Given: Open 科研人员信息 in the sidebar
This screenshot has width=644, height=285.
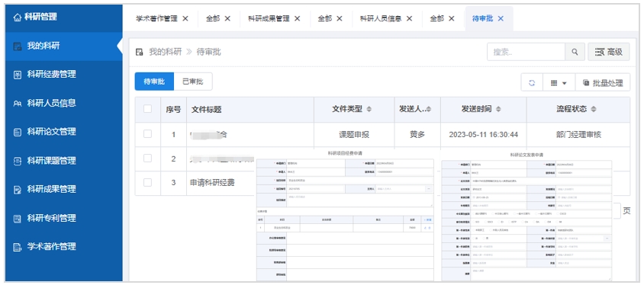Looking at the screenshot, I should (64, 104).
